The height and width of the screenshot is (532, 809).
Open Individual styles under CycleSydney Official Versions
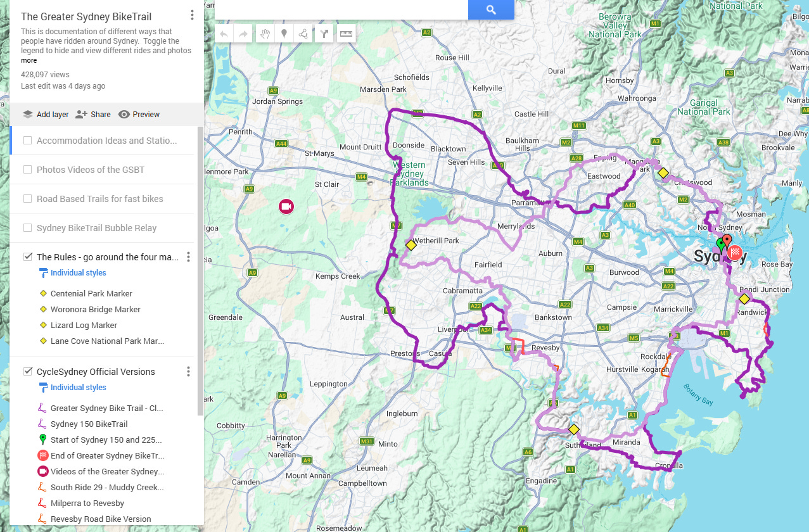(x=79, y=388)
